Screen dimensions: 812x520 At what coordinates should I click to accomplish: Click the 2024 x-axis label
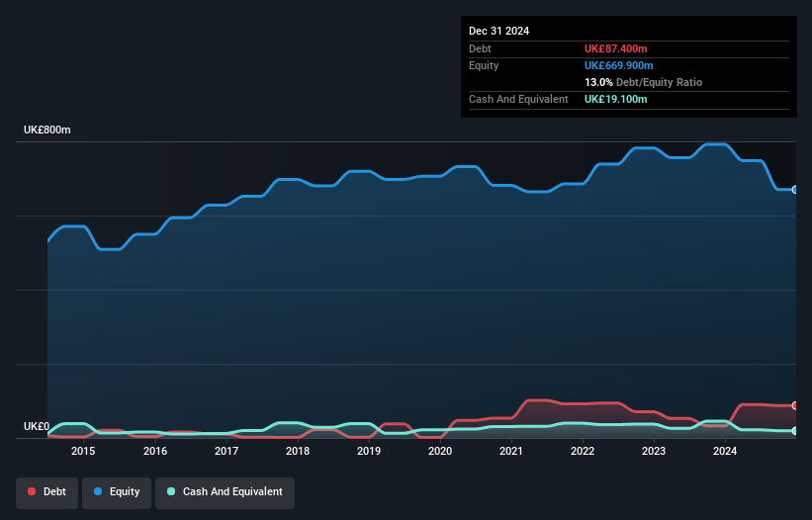pyautogui.click(x=725, y=451)
